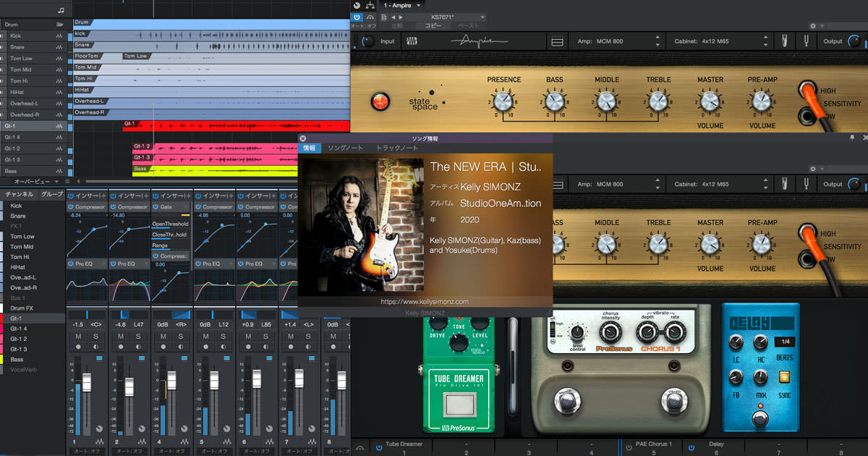Adjust the OpenThreshold slider in Gate
868x456 pixels.
171,224
